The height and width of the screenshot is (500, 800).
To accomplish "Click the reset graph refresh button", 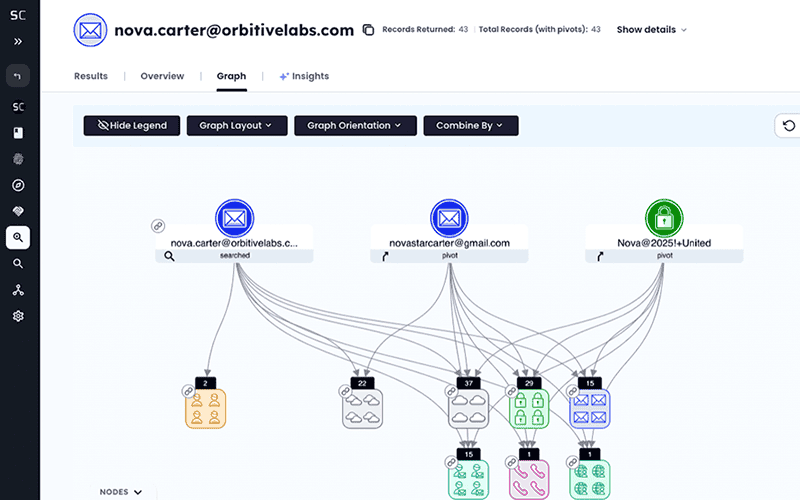I will 789,126.
